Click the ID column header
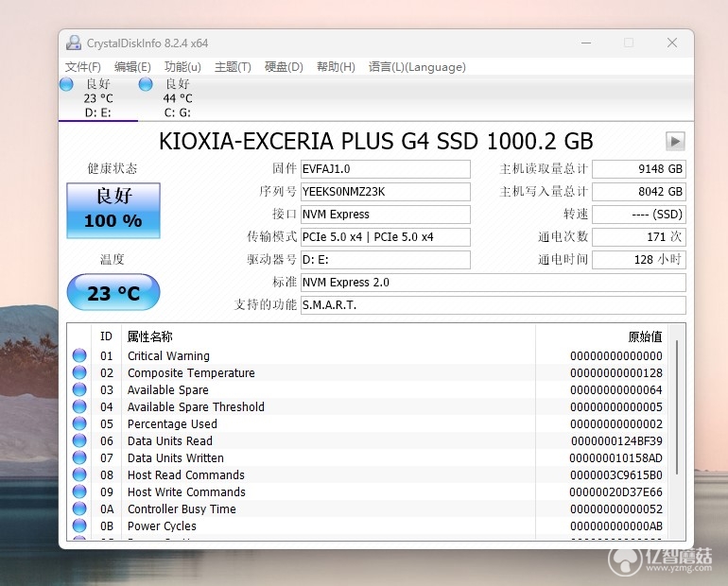 (x=106, y=336)
